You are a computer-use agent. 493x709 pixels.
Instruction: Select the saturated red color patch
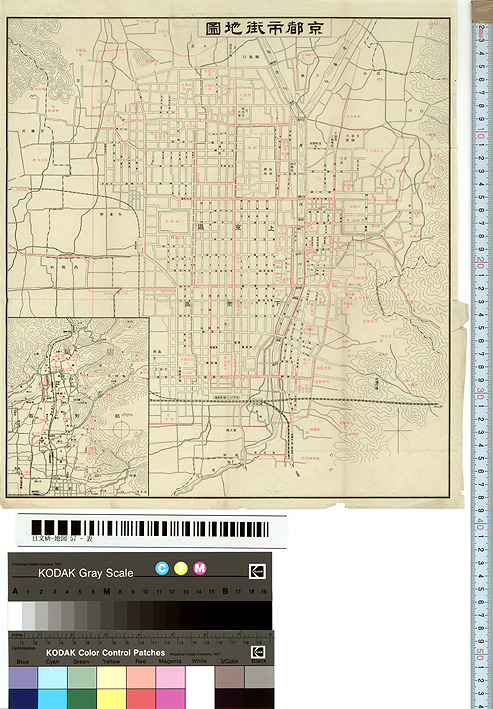coord(141,699)
